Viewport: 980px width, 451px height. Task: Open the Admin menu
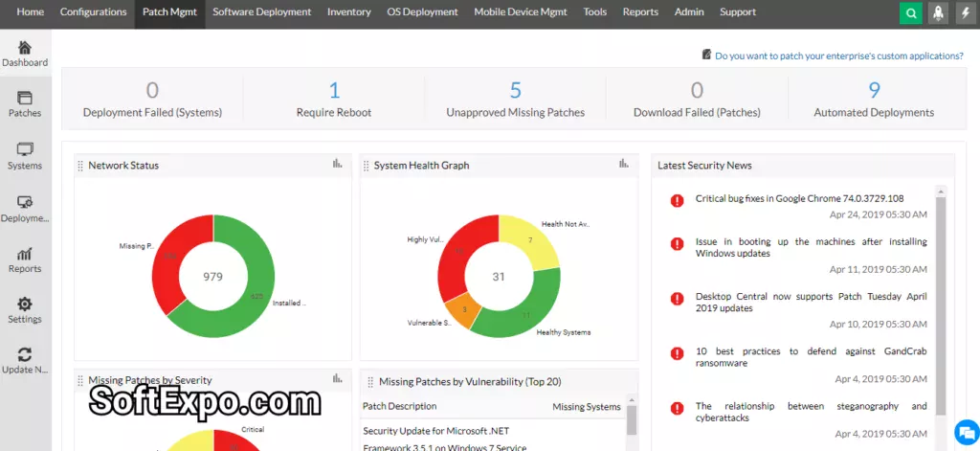(689, 11)
